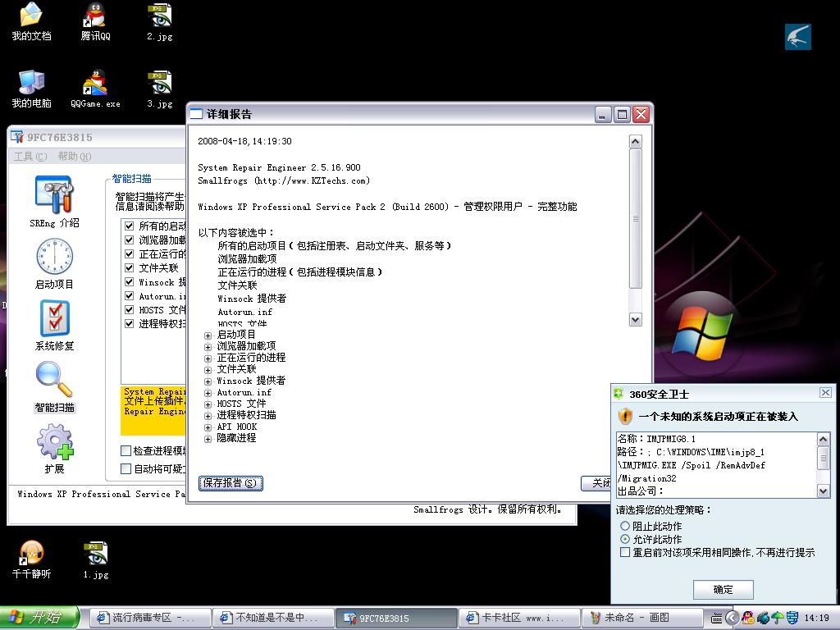Expand the 启动项目 tree node
This screenshot has width=840, height=630.
[x=208, y=336]
